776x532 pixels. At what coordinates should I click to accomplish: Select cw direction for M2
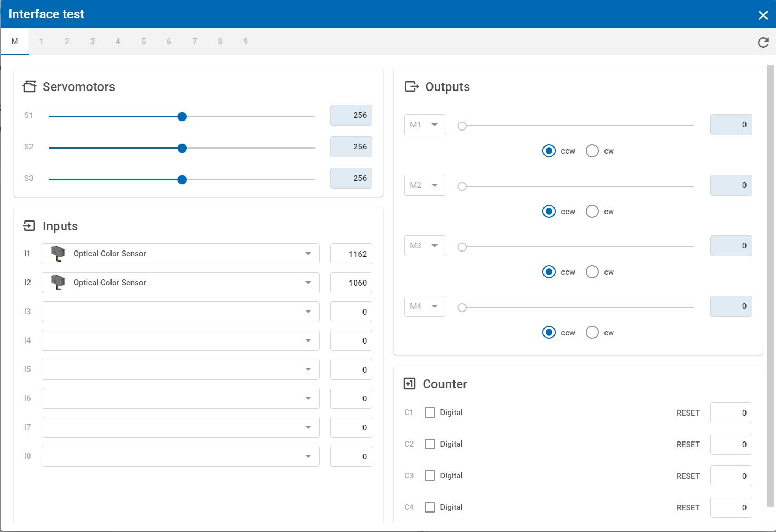tap(592, 212)
